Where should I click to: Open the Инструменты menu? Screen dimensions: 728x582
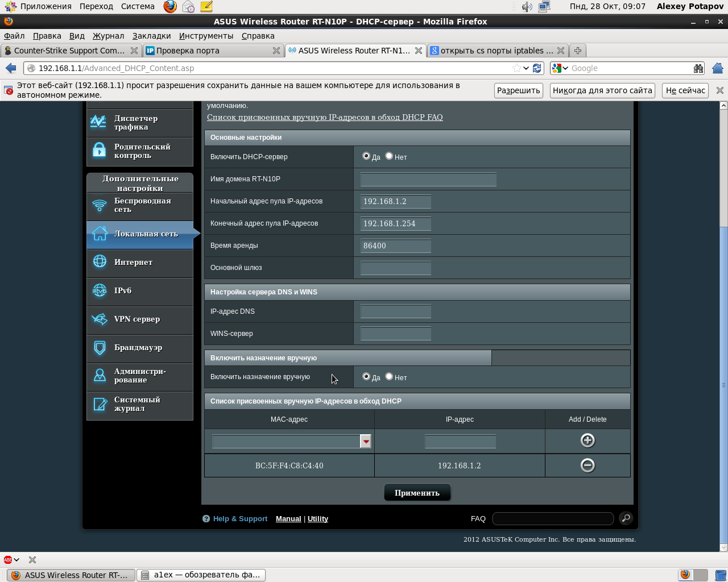point(206,36)
